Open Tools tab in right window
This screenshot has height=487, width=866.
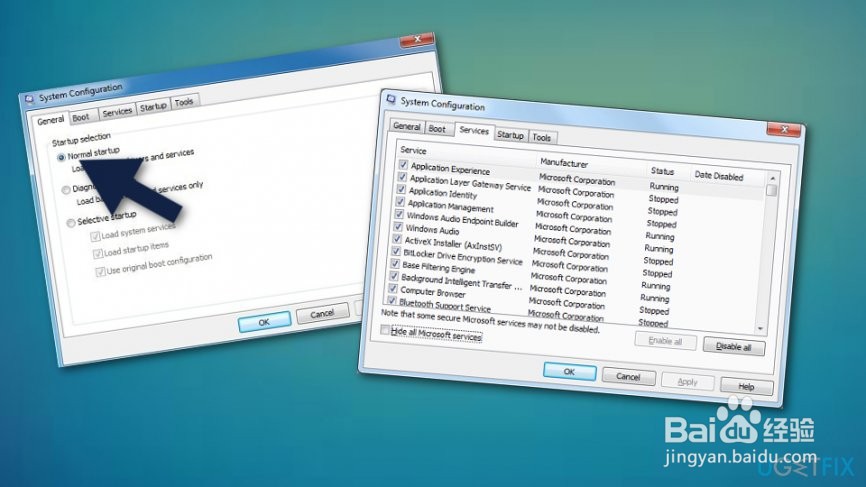point(542,137)
